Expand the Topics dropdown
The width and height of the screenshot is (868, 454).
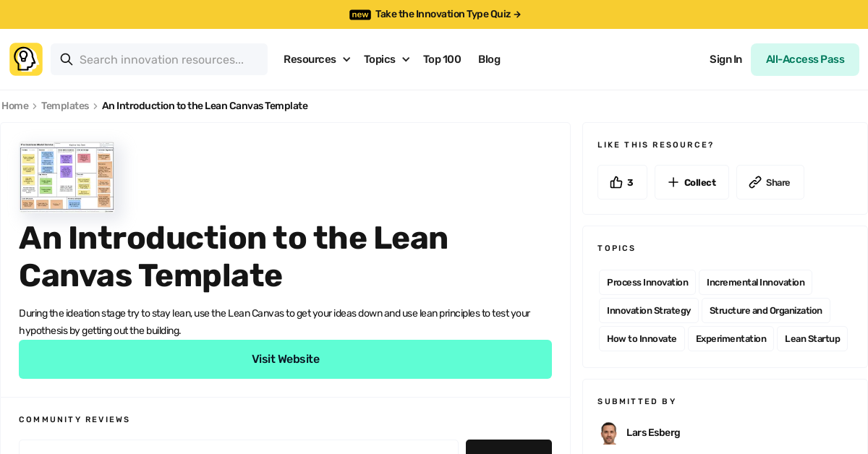coord(386,59)
